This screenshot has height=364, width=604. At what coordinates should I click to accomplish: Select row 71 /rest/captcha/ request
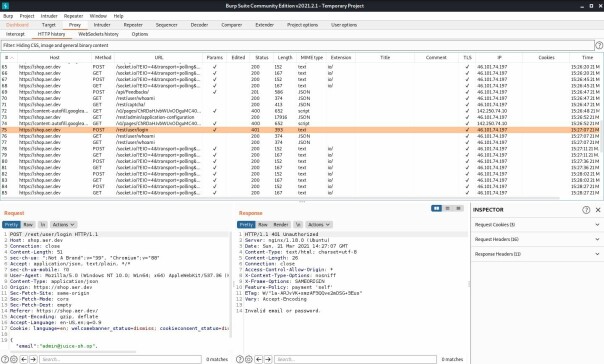coord(300,104)
